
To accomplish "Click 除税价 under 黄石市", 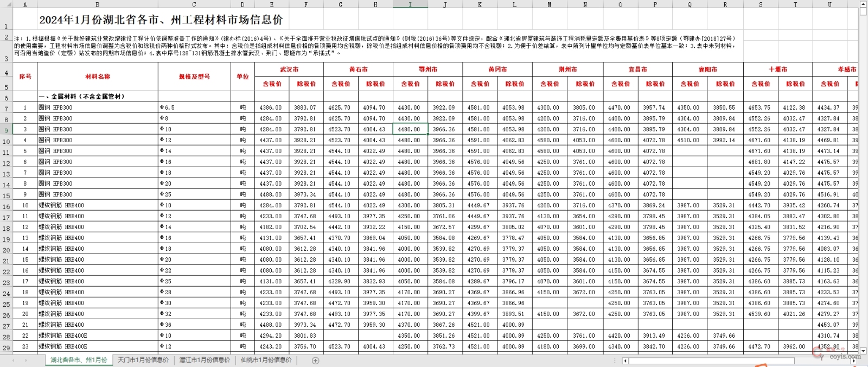I will (x=375, y=84).
